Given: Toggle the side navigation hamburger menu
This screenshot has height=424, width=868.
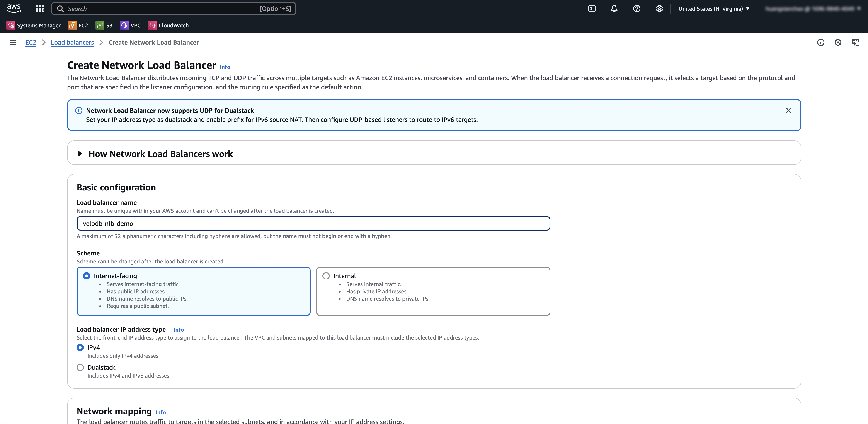Looking at the screenshot, I should click(x=13, y=42).
